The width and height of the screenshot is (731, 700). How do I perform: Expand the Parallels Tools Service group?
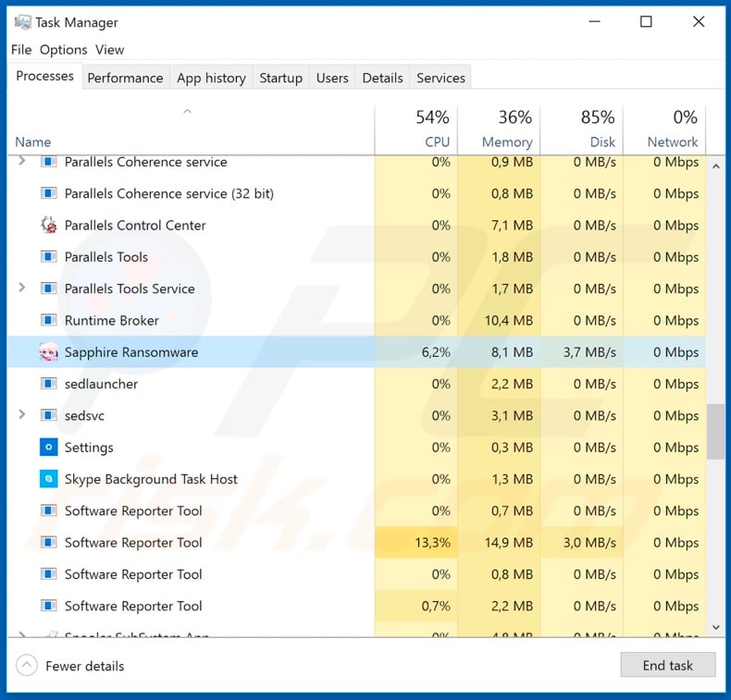21,288
